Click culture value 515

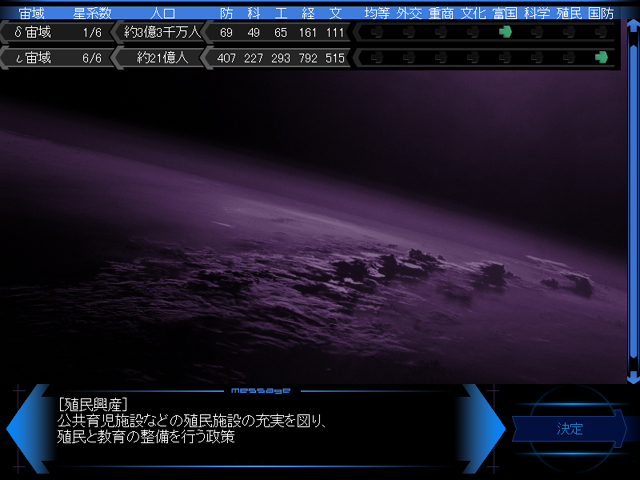[335, 58]
